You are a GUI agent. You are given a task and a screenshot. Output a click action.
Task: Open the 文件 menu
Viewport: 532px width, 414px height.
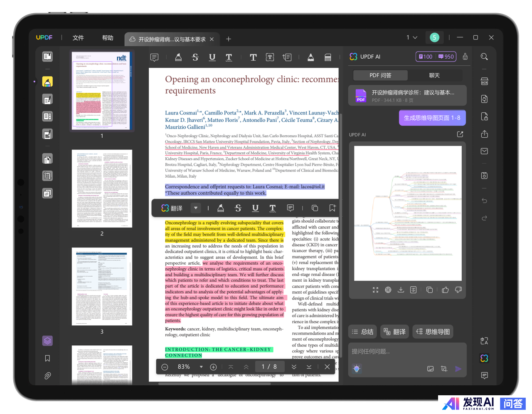click(78, 38)
